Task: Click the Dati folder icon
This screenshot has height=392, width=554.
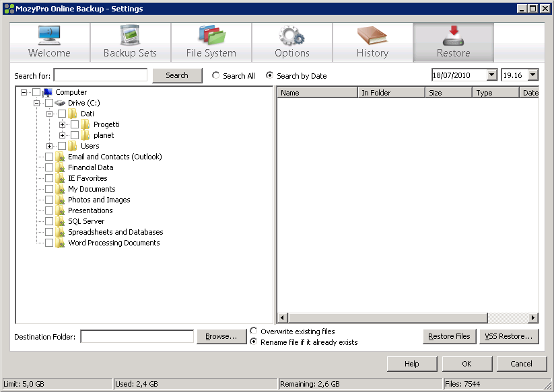Action: tap(73, 114)
